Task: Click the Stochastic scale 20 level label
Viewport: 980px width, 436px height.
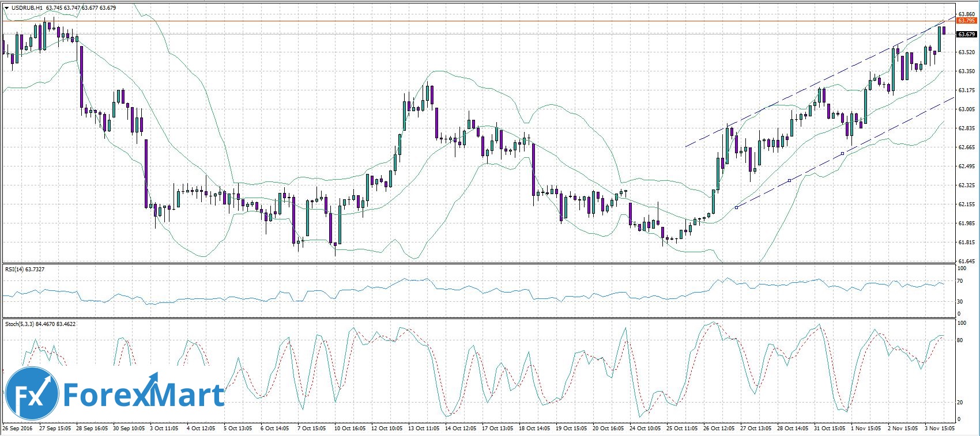Action: coord(960,402)
